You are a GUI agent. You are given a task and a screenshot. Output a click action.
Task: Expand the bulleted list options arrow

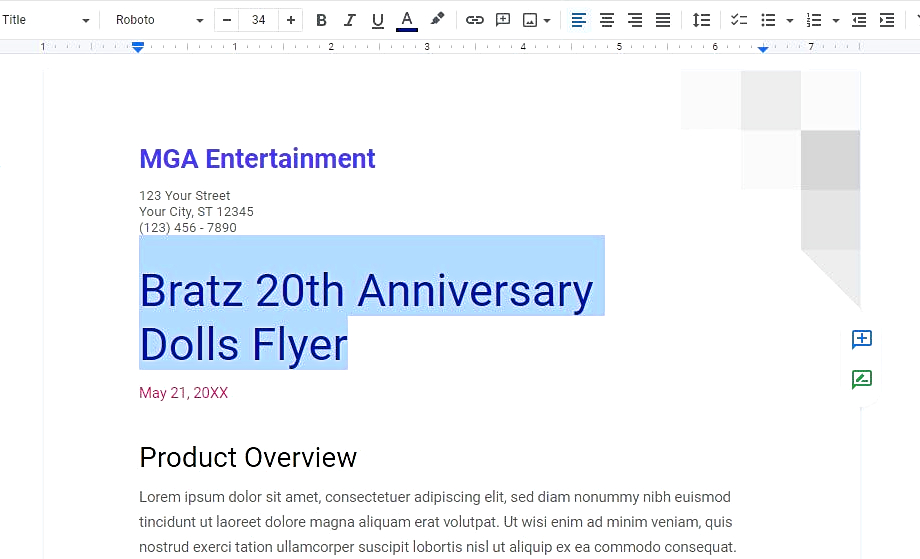[x=790, y=21]
